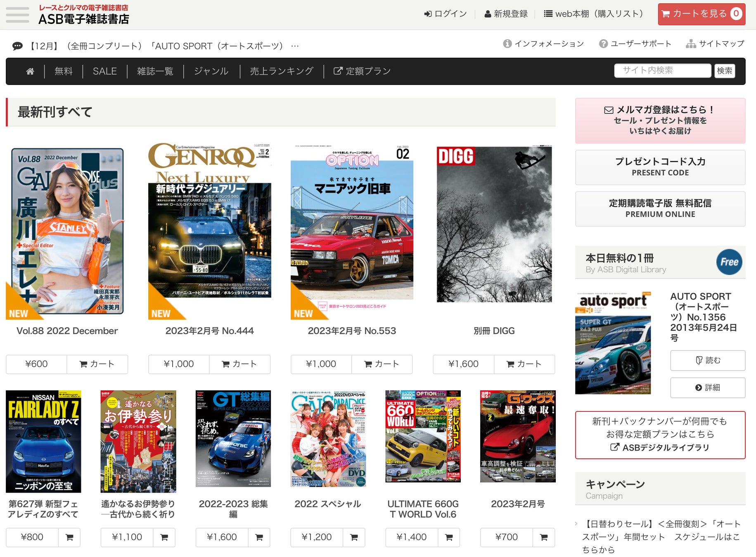The width and height of the screenshot is (756, 557).
Task: Open インフォメーション link
Action: tap(544, 44)
